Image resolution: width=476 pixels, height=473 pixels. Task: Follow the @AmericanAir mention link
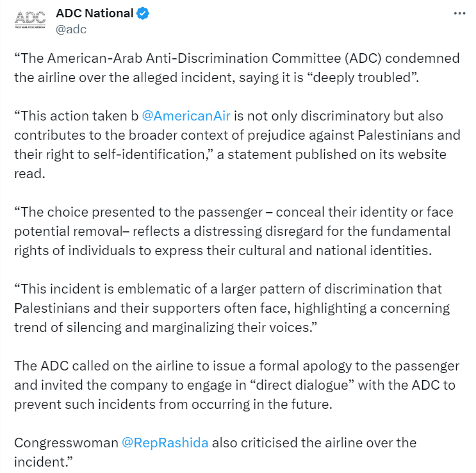(x=186, y=116)
